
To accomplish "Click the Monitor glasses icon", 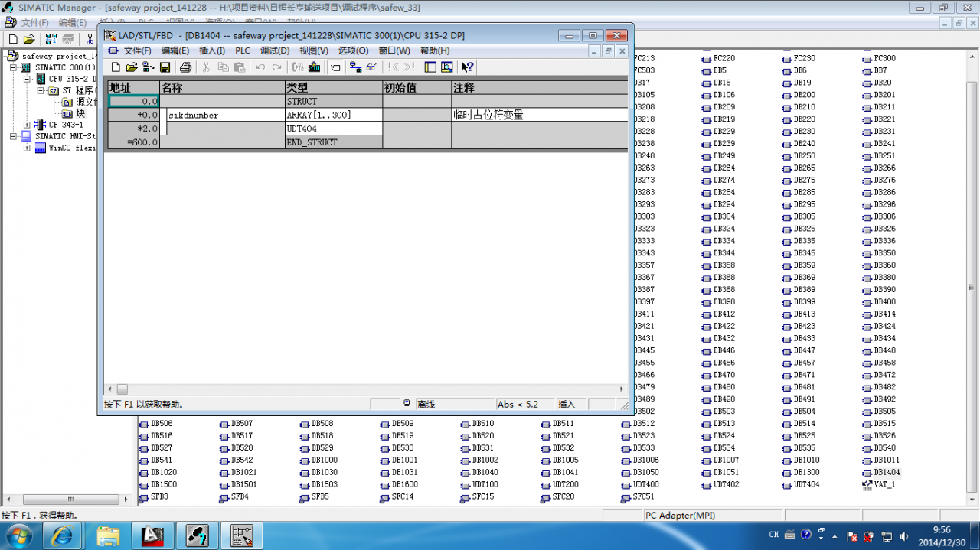I will tap(372, 67).
